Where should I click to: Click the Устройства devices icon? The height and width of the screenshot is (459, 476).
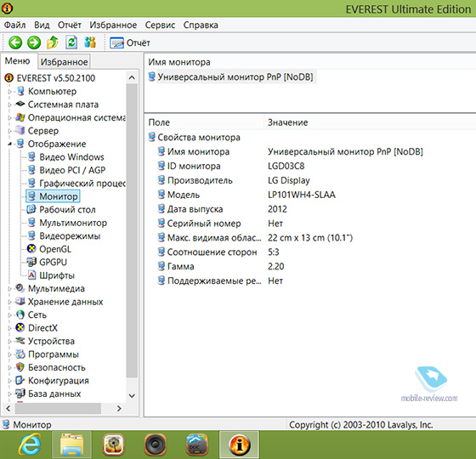click(20, 341)
